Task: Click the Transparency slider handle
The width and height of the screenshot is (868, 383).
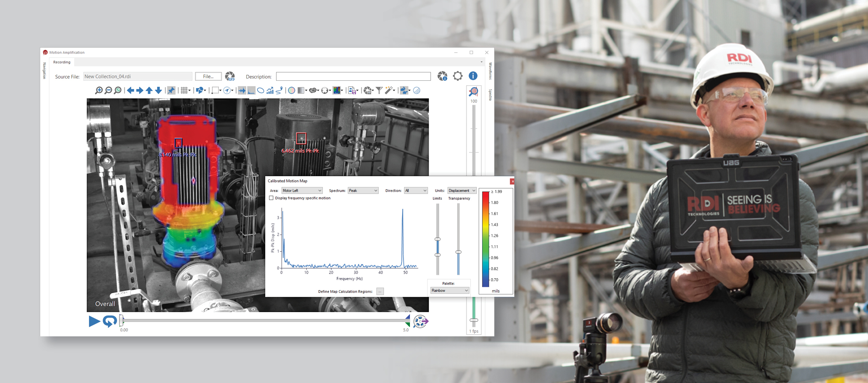Action: coord(458,252)
